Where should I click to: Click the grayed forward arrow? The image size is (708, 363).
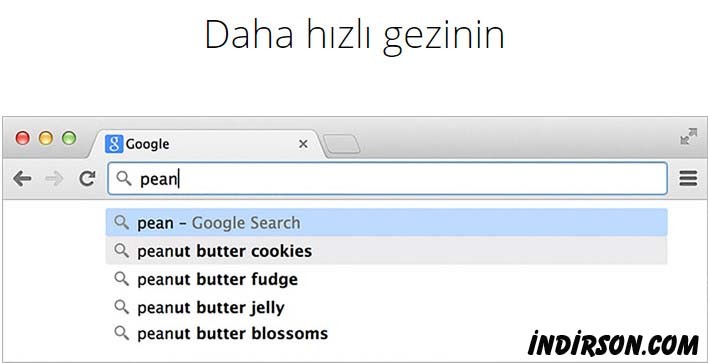tap(54, 179)
